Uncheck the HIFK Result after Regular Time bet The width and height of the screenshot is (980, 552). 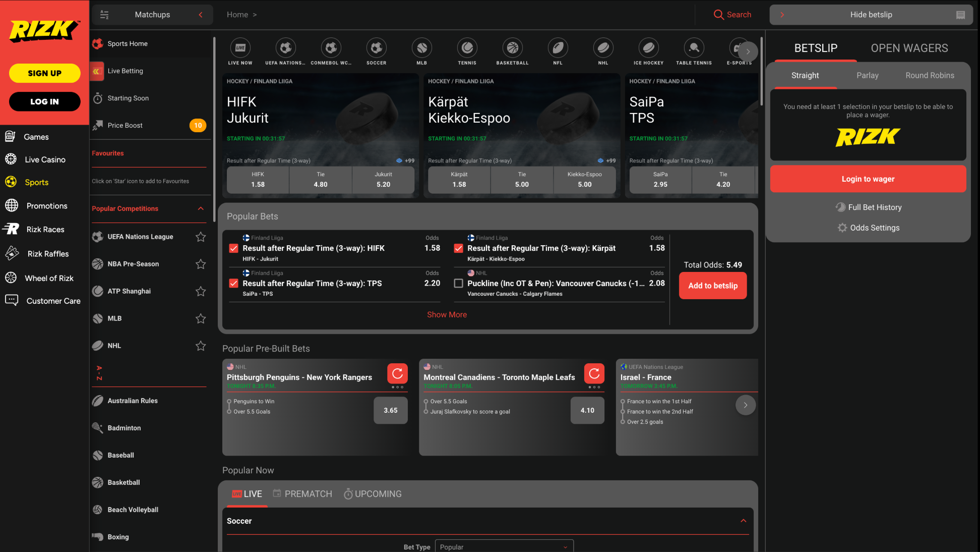pyautogui.click(x=233, y=248)
